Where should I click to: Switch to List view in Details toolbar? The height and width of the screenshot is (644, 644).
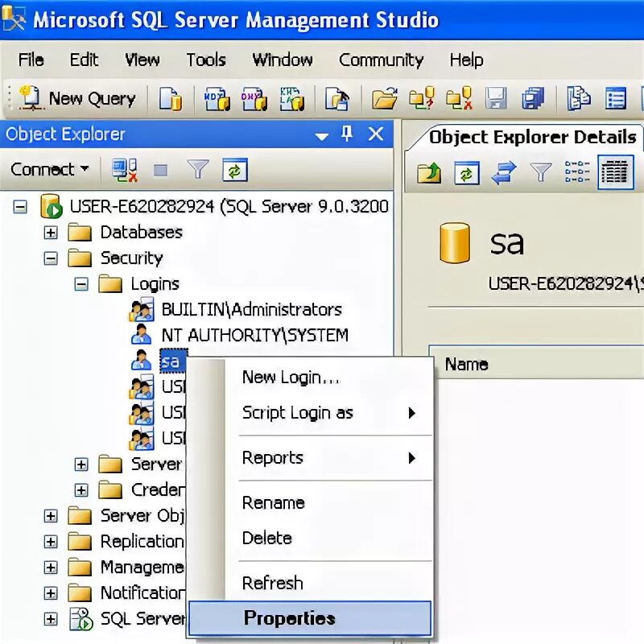[577, 172]
